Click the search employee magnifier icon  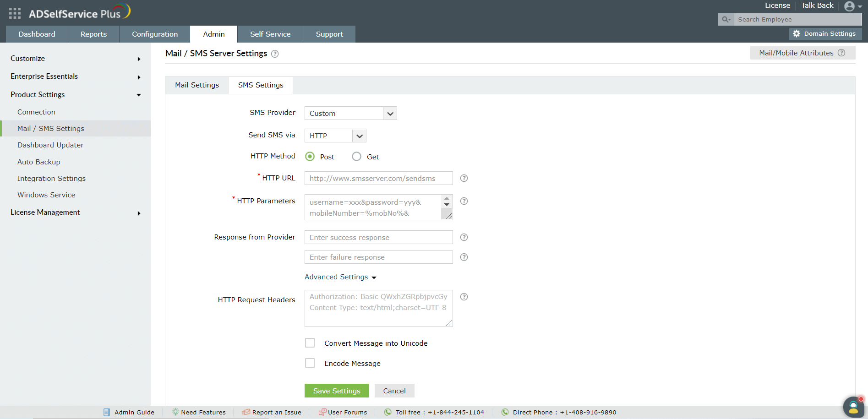(x=726, y=19)
